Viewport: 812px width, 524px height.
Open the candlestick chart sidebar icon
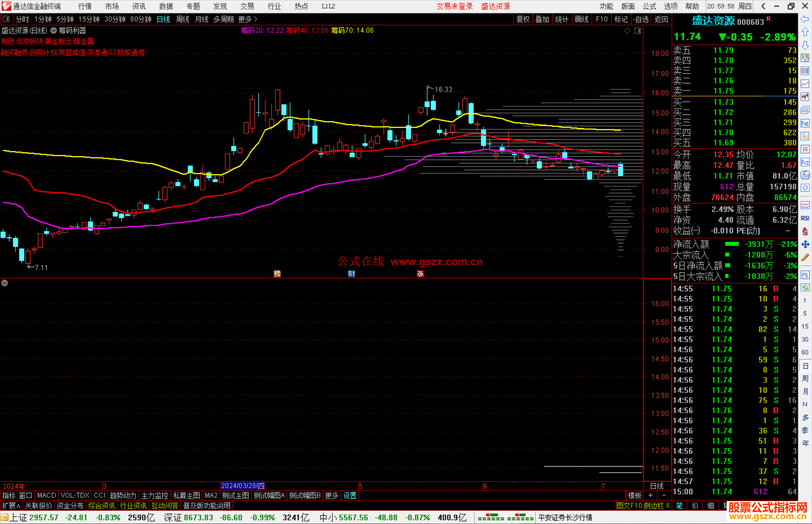click(x=805, y=97)
